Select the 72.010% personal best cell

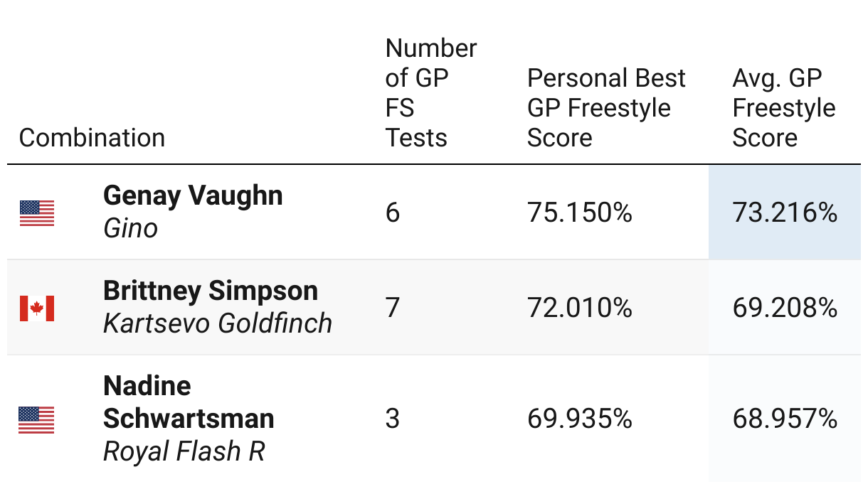[580, 307]
